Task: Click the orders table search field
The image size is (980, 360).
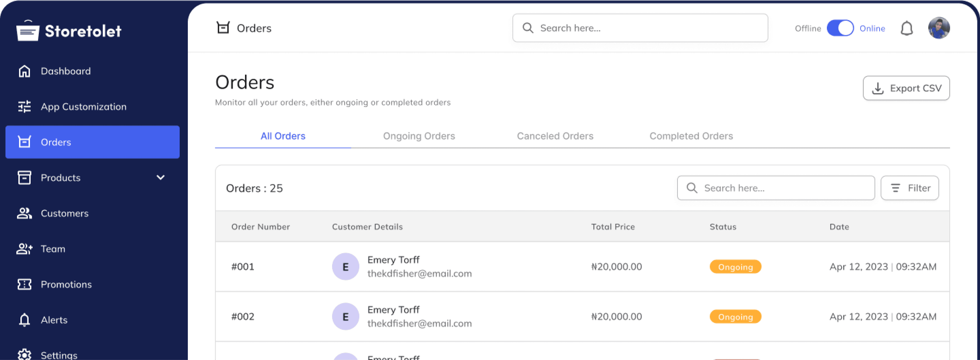Action: coord(776,188)
